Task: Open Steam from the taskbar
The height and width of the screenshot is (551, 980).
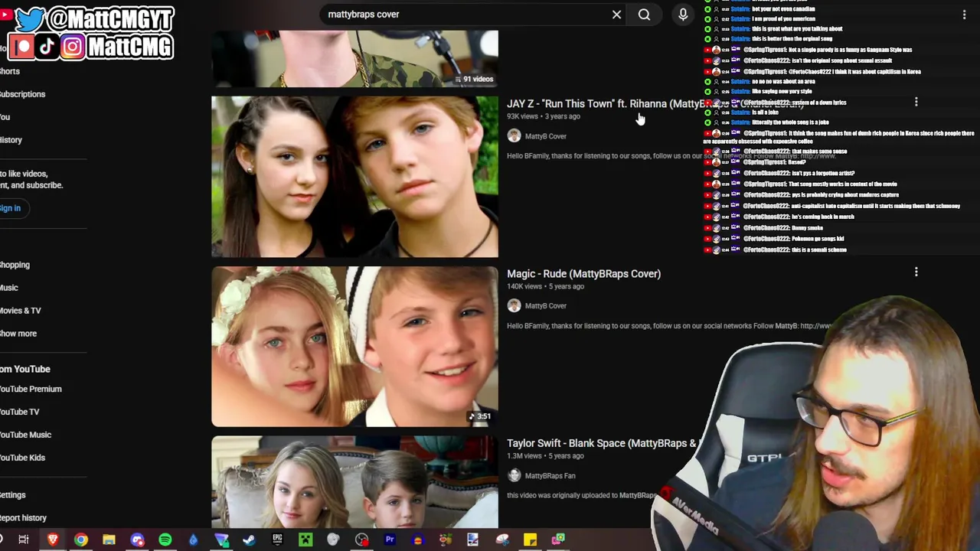Action: coord(249,540)
